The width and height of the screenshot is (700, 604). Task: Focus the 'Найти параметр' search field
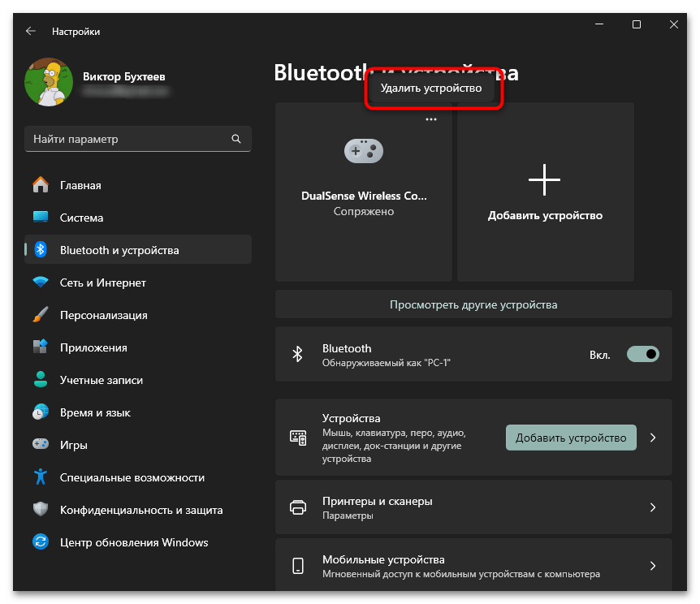(x=138, y=139)
